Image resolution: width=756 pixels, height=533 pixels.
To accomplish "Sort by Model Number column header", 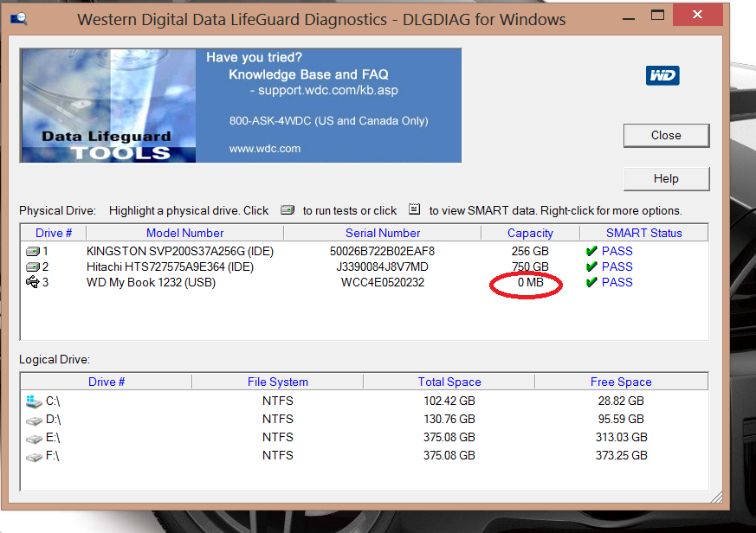I will pyautogui.click(x=184, y=233).
